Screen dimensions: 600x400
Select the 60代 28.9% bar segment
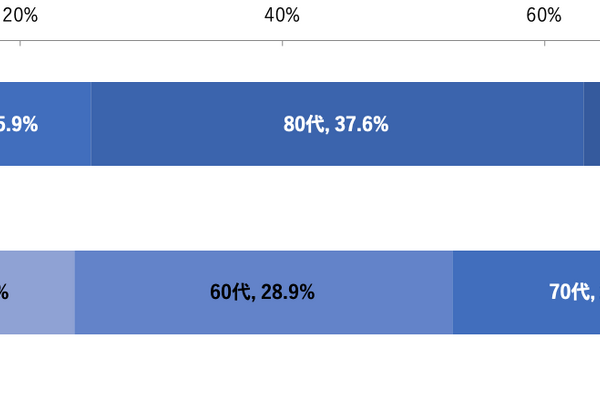click(264, 292)
